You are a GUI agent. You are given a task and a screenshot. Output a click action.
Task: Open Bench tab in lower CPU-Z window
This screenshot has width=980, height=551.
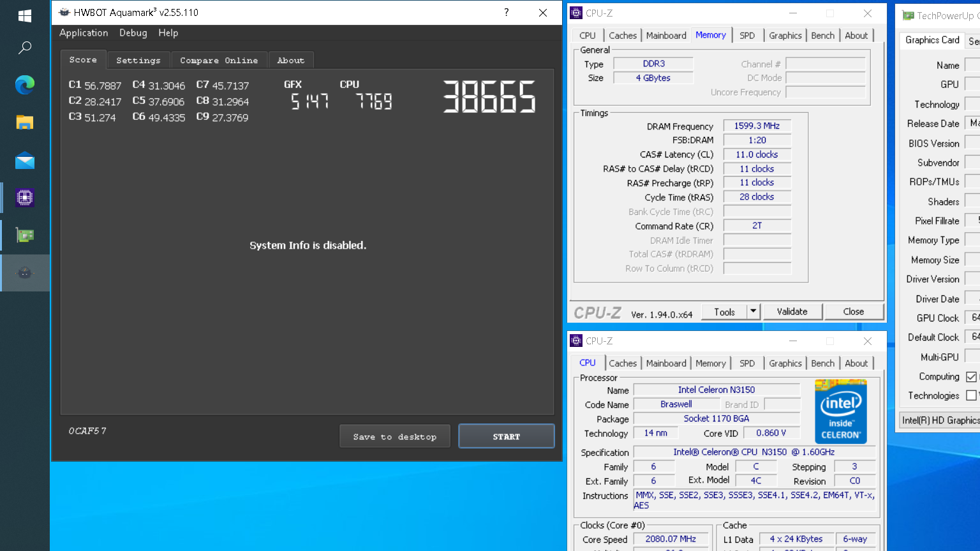(x=823, y=364)
